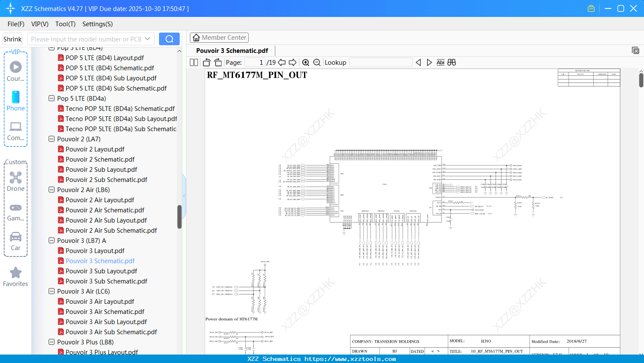Screen dimensions: 644x363
Task: Zoom out of the schematic
Action: (x=316, y=62)
